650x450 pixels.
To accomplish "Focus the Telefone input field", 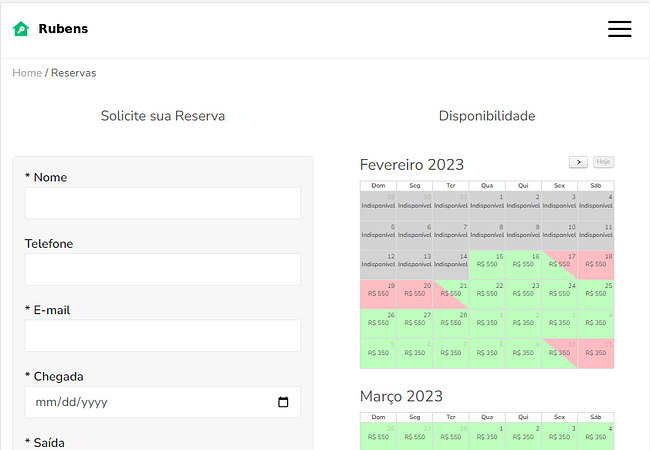I will (x=163, y=269).
